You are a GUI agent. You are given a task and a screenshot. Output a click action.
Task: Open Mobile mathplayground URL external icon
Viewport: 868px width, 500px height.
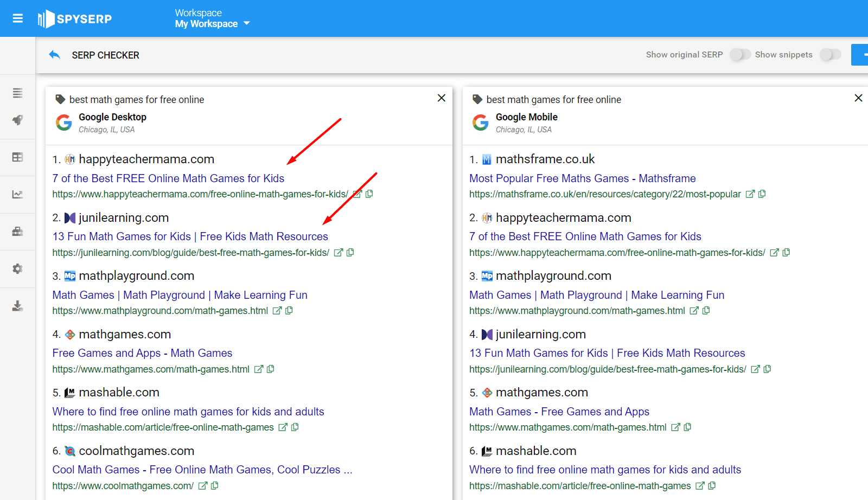click(694, 311)
